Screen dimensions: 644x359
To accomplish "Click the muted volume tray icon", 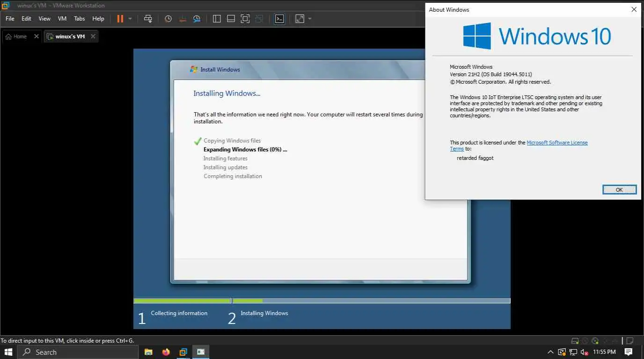I will coord(584,352).
